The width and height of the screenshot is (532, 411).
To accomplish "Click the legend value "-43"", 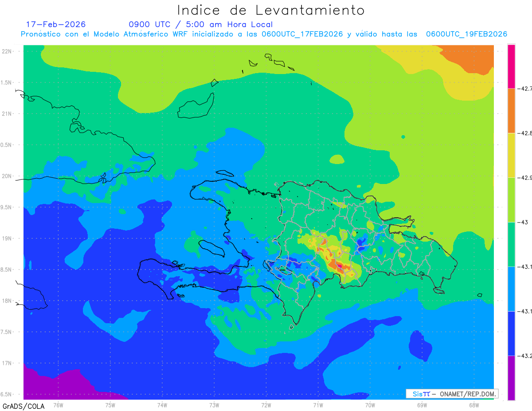I will pyautogui.click(x=524, y=222).
